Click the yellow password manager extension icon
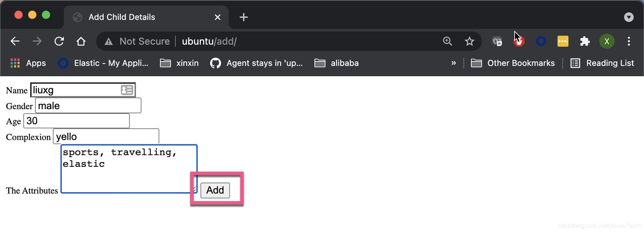 [x=563, y=41]
